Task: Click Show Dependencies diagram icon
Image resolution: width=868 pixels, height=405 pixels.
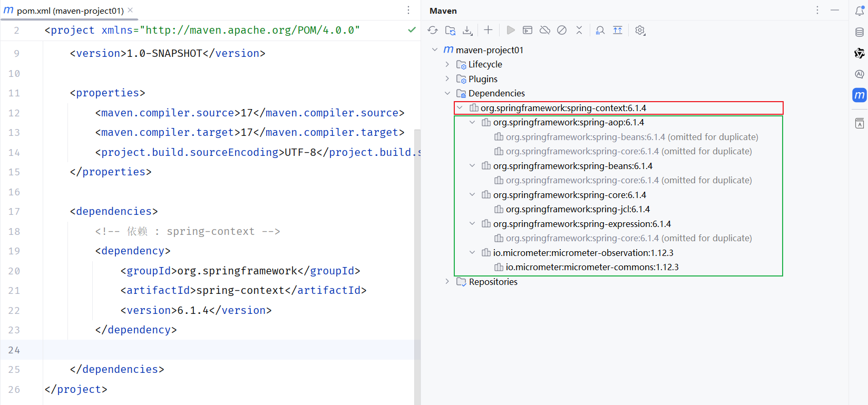Action: tap(618, 30)
